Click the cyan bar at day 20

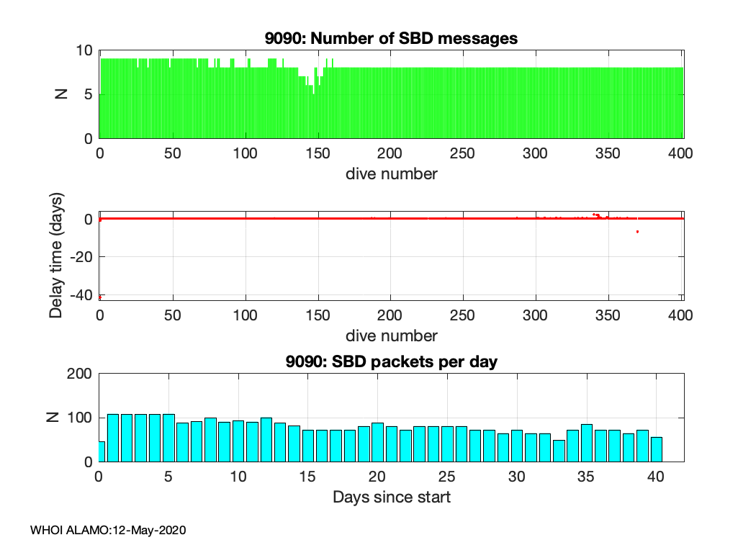pos(378,442)
